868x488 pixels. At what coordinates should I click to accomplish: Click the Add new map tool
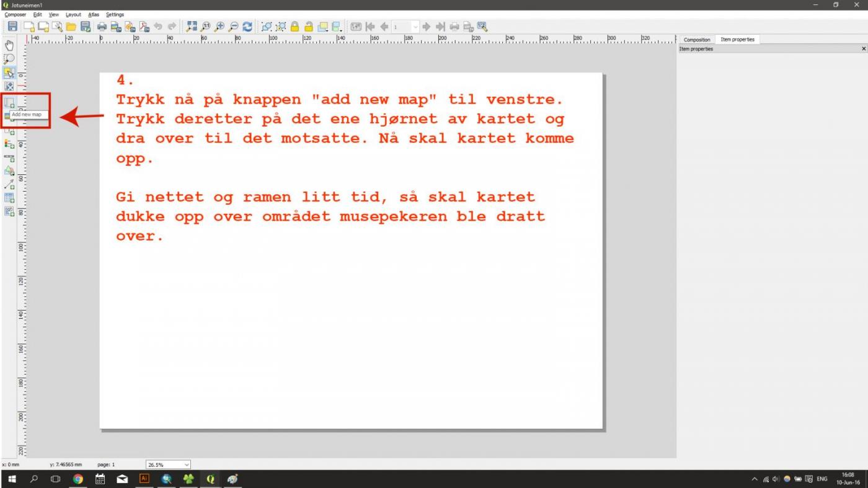pos(9,102)
